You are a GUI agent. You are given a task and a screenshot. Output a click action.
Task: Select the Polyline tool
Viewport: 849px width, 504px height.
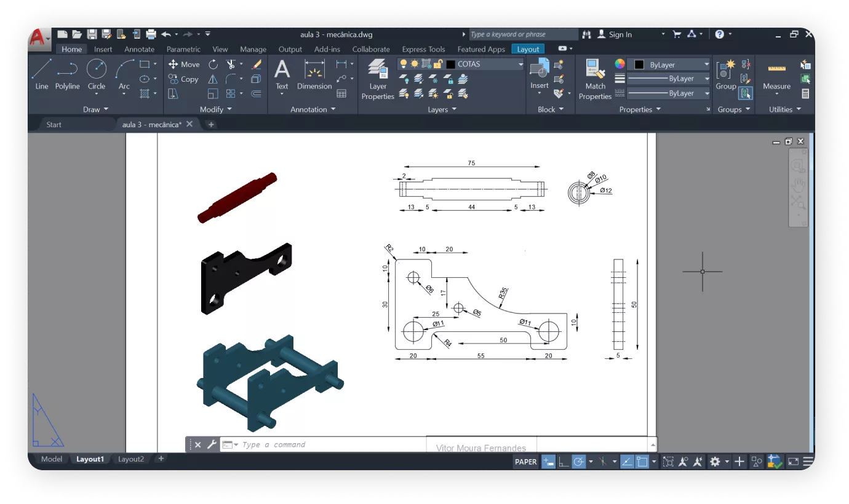point(67,74)
